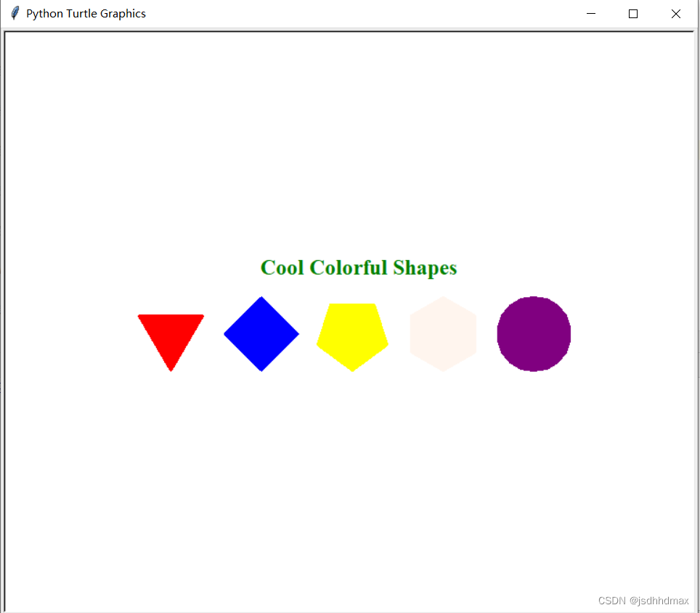Click the yellow pentagon shape
The image size is (700, 613).
tap(352, 336)
